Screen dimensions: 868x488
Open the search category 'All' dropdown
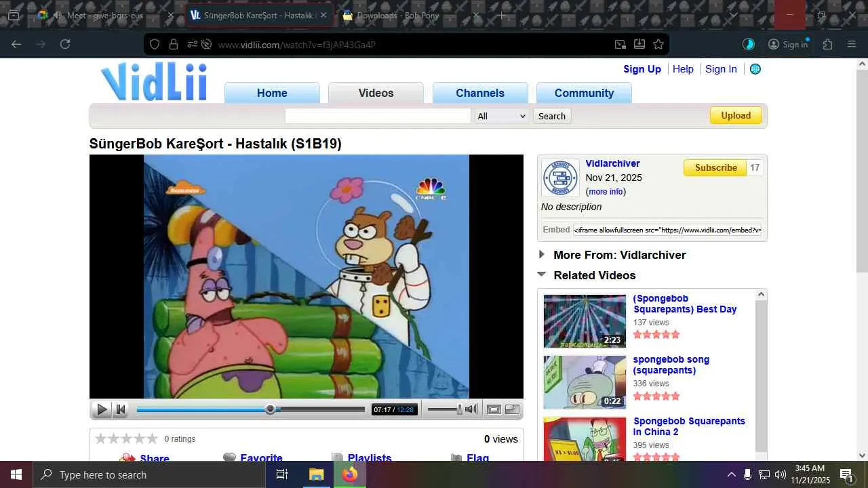pos(502,116)
